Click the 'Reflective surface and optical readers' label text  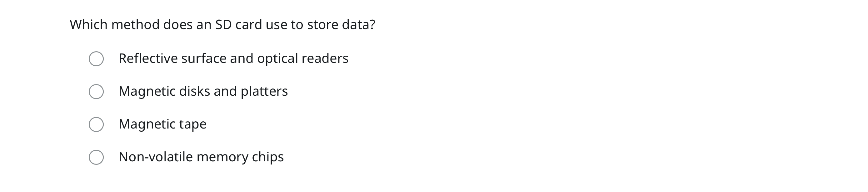(234, 58)
